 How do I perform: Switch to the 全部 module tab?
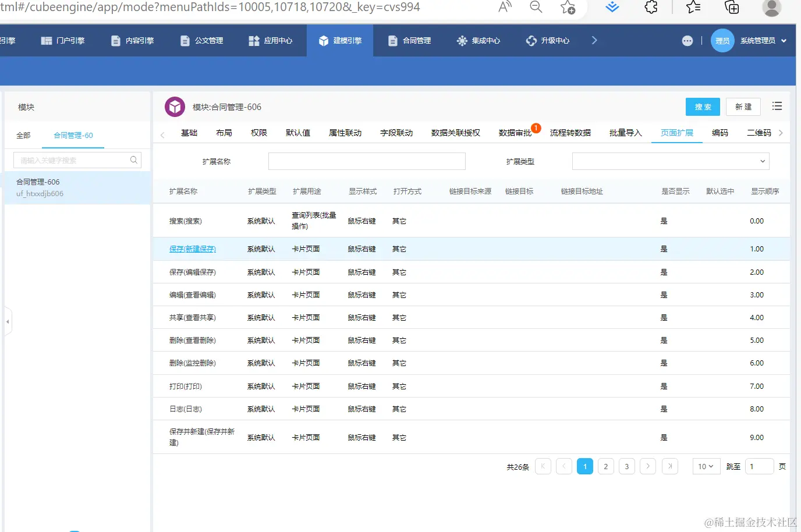click(x=23, y=135)
